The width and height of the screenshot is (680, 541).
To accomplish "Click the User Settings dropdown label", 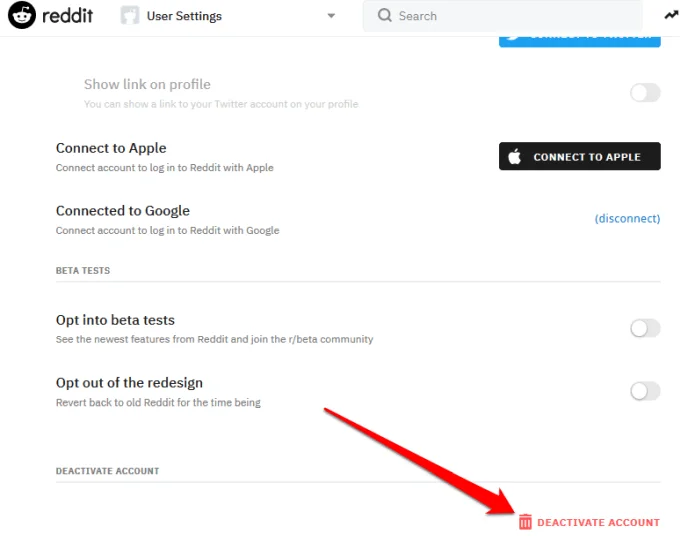I will [184, 16].
